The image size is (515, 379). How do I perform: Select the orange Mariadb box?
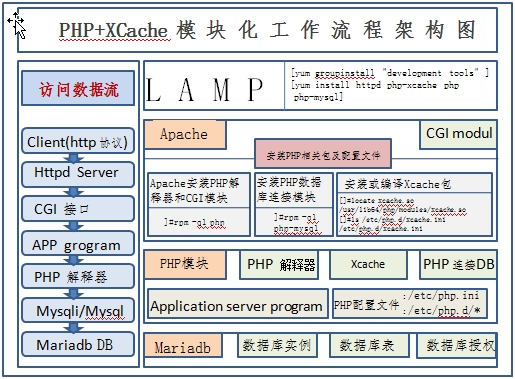click(x=183, y=346)
